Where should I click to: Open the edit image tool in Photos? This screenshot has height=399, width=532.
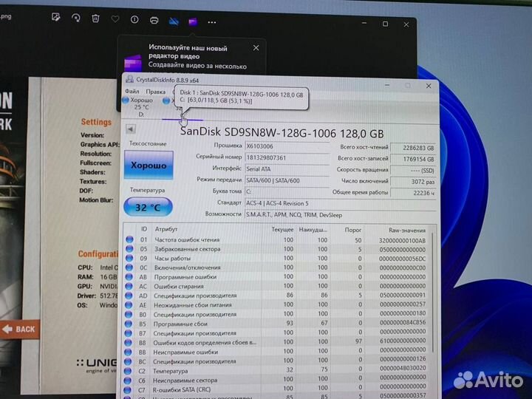click(x=56, y=17)
